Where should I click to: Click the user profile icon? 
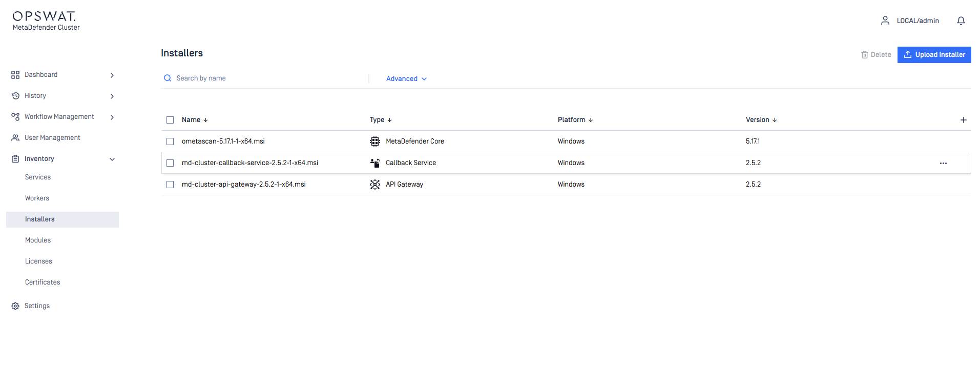[x=885, y=21]
